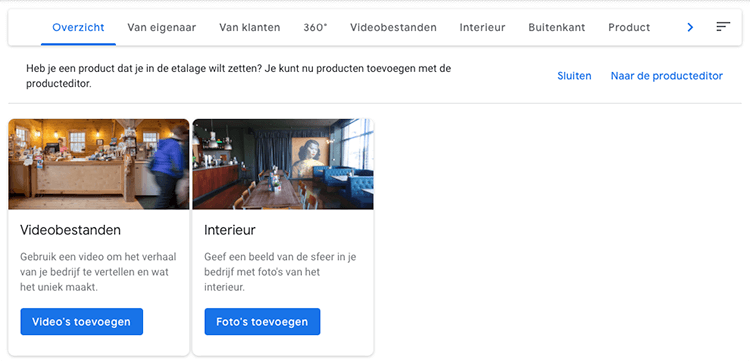Dismiss the product notice via Sluiten
The height and width of the screenshot is (361, 750).
pyautogui.click(x=574, y=76)
